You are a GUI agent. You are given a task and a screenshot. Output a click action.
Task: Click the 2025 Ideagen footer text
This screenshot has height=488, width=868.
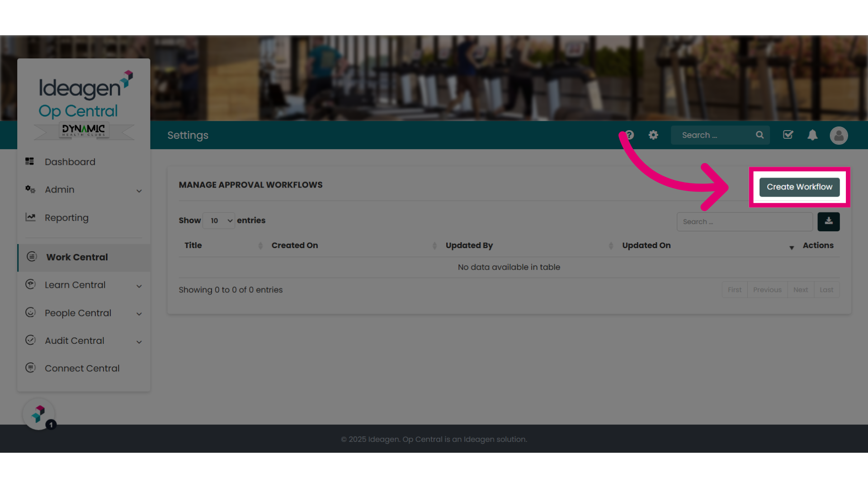(x=434, y=439)
